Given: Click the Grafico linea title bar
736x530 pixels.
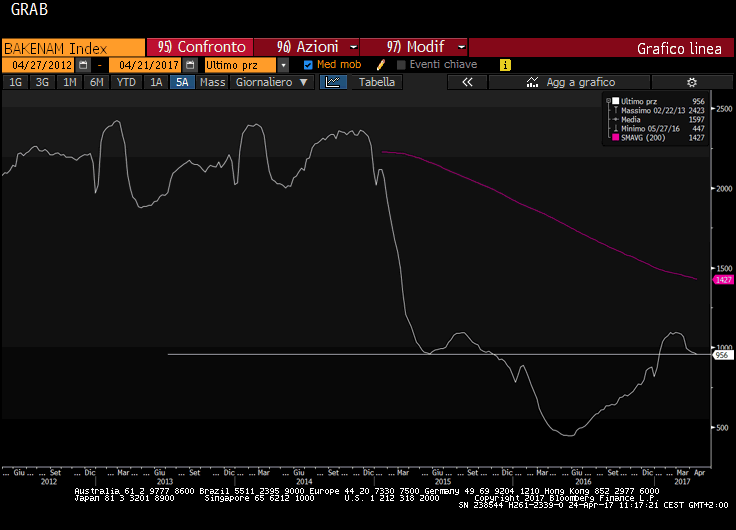Looking at the screenshot, I should pyautogui.click(x=601, y=48).
